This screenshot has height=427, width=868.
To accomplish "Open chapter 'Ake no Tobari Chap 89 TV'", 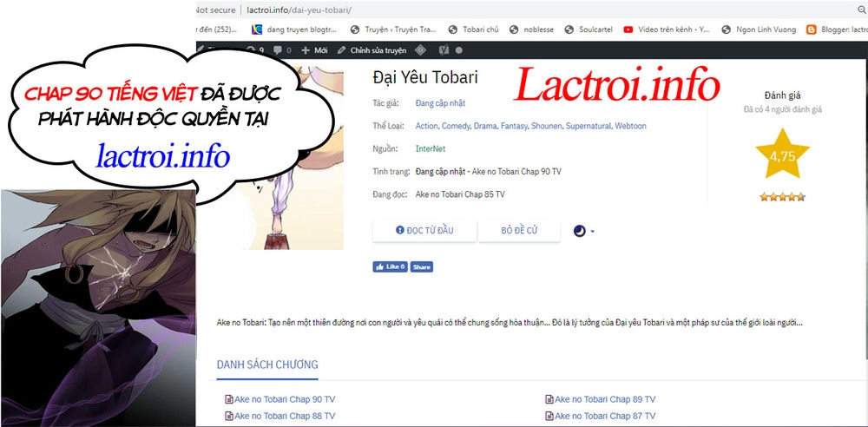I will point(604,399).
